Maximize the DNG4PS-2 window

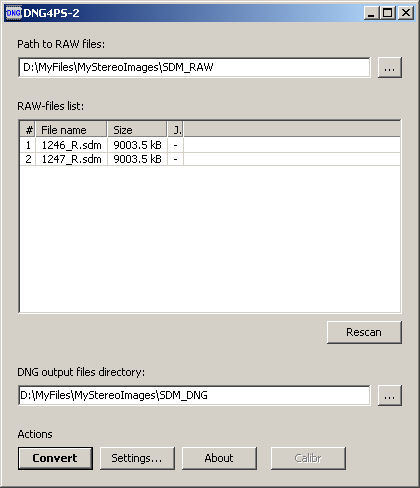388,13
